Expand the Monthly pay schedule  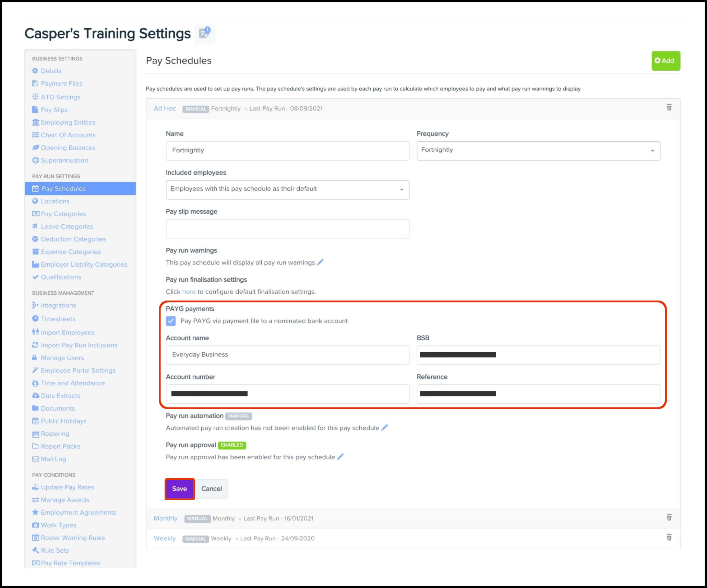click(x=165, y=518)
